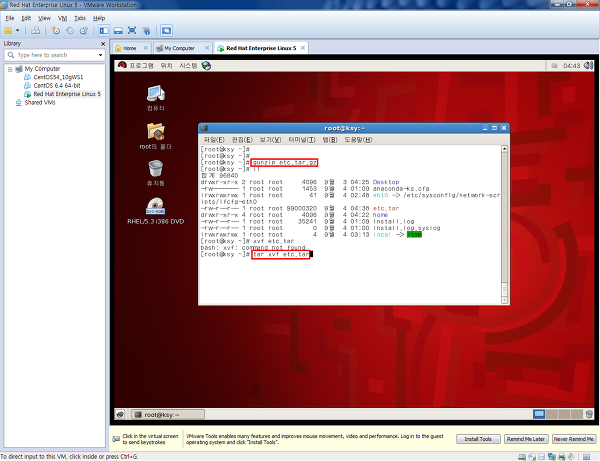Open the File menu

point(10,18)
